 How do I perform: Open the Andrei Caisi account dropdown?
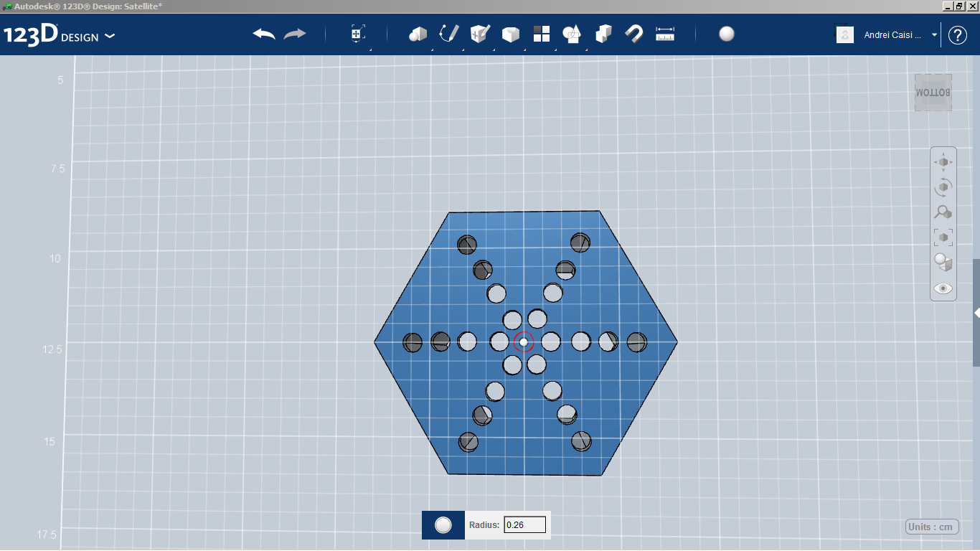click(x=934, y=34)
